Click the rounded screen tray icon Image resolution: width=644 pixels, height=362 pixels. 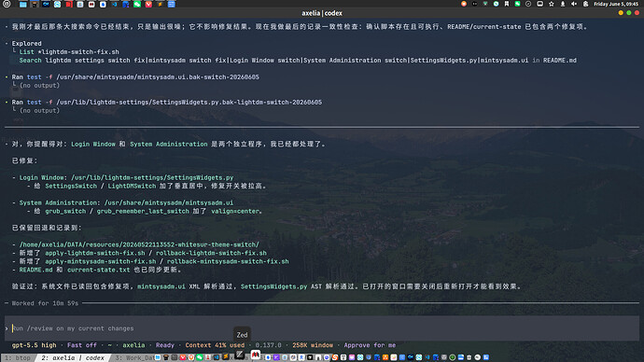click(539, 4)
